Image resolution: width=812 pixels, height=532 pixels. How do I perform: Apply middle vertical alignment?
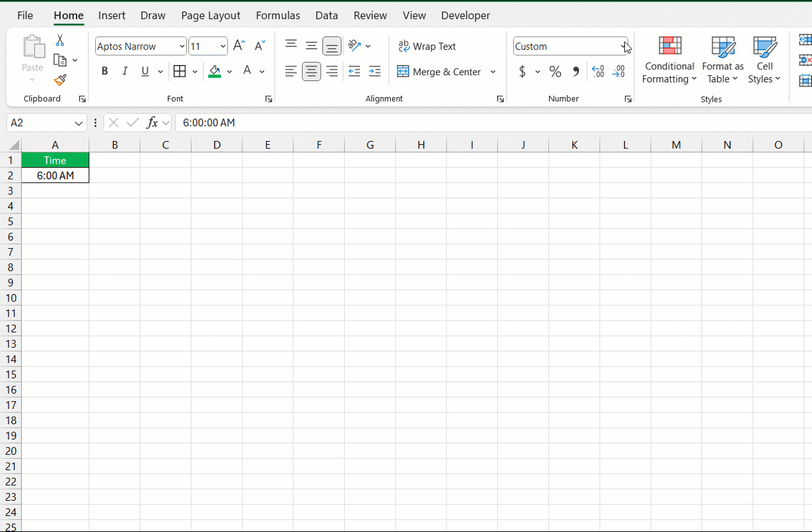pos(311,45)
